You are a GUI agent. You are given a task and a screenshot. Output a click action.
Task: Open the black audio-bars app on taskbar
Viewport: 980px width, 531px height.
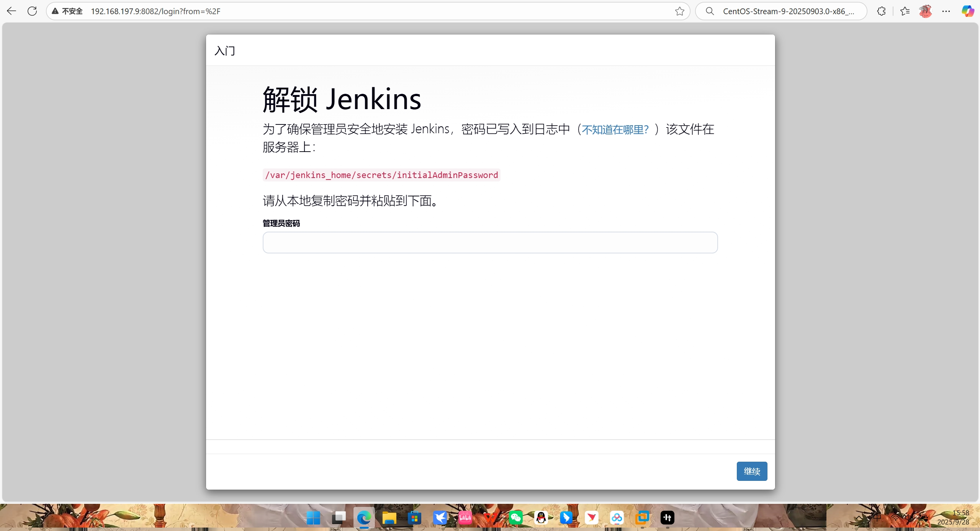pos(667,518)
